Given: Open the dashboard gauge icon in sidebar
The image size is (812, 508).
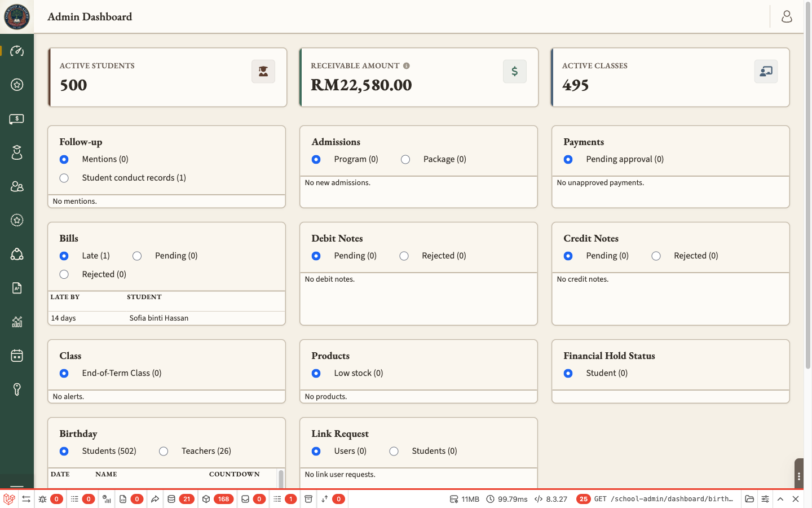Looking at the screenshot, I should coord(17,51).
